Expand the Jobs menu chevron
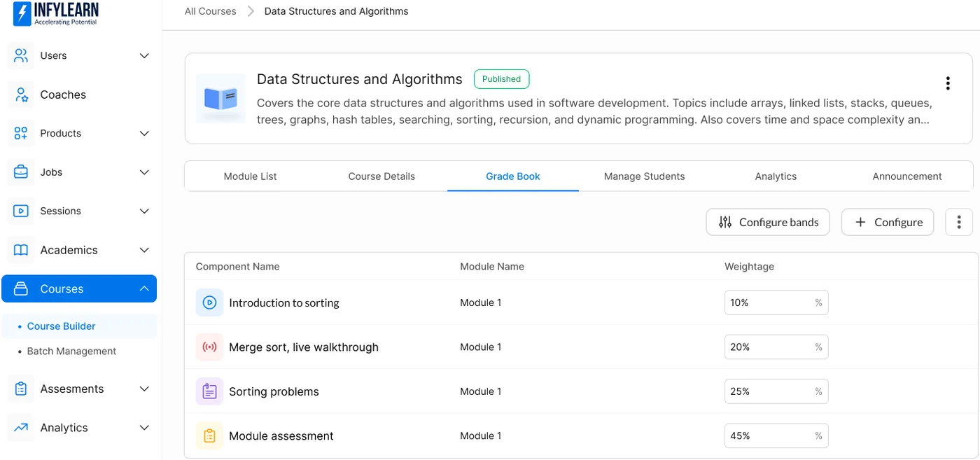 click(x=144, y=172)
